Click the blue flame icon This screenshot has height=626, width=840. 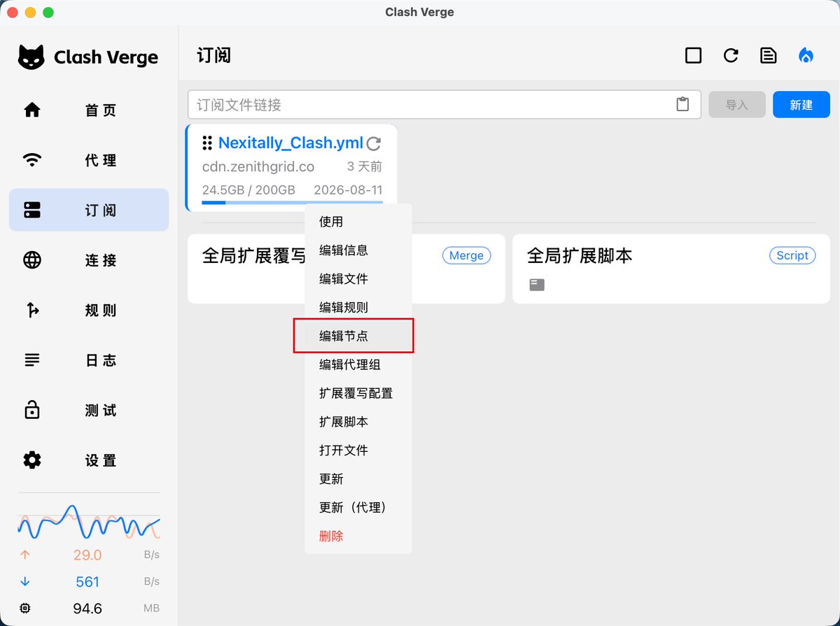point(806,55)
